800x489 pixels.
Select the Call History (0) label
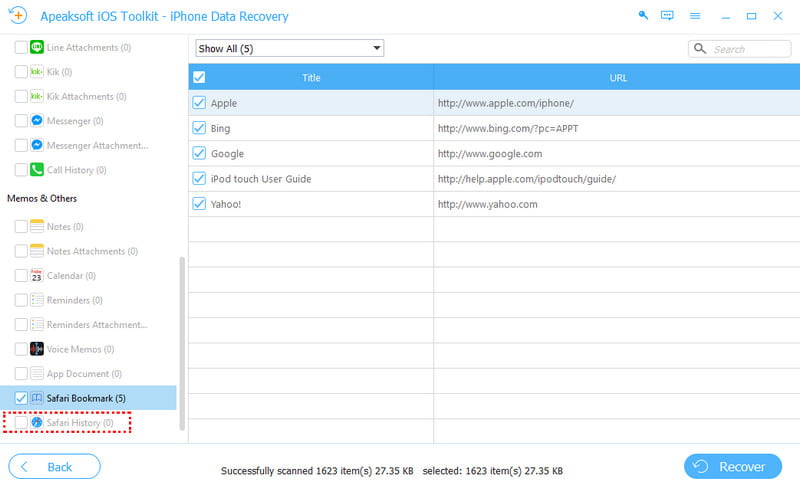pyautogui.click(x=77, y=170)
